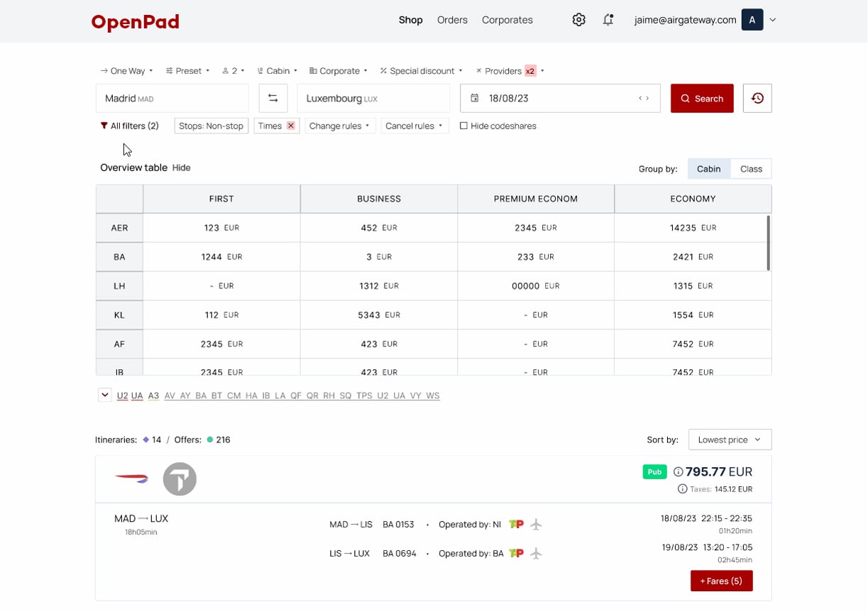Open Fares (5) button
Image resolution: width=868 pixels, height=614 pixels.
pos(721,581)
